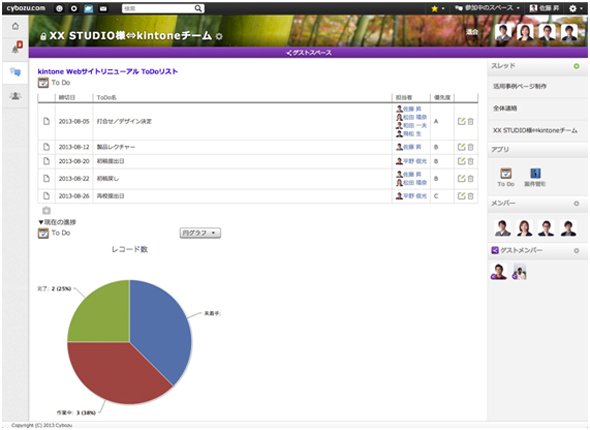Open first guest member avatar
The image size is (590, 430).
click(499, 272)
